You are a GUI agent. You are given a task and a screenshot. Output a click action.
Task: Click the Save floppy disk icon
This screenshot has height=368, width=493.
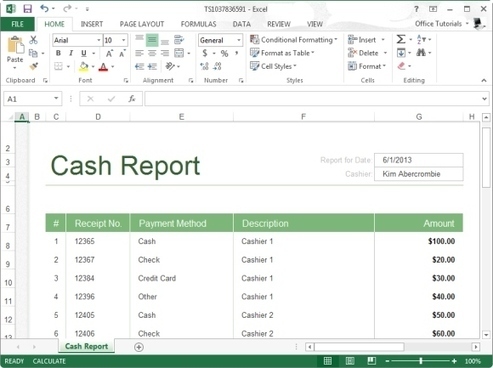27,9
